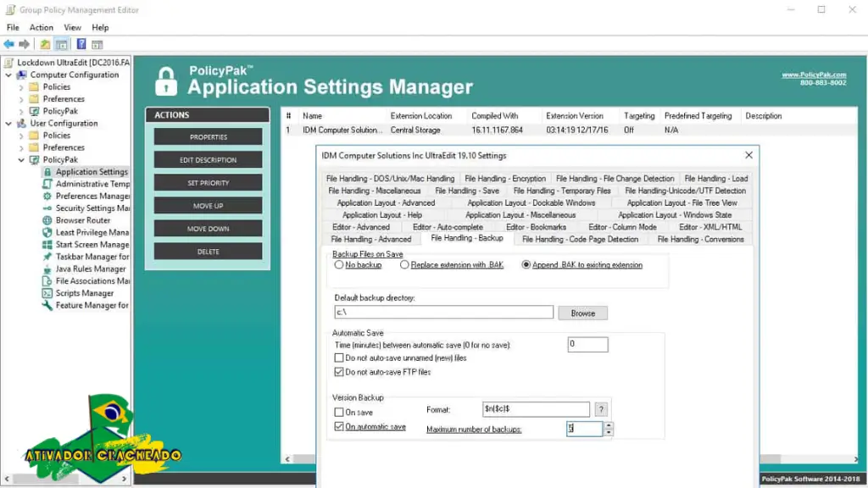This screenshot has height=488, width=868.
Task: Expand Policies under Computer Configuration
Action: (21, 87)
